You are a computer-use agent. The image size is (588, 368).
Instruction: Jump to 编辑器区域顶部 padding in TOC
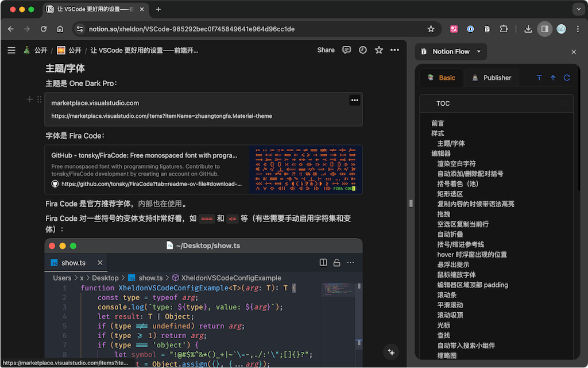(x=473, y=285)
